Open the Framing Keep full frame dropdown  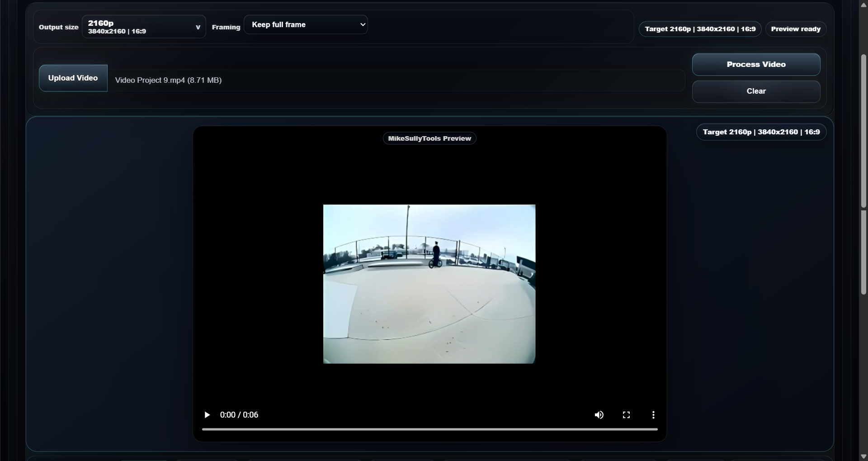[x=306, y=24]
